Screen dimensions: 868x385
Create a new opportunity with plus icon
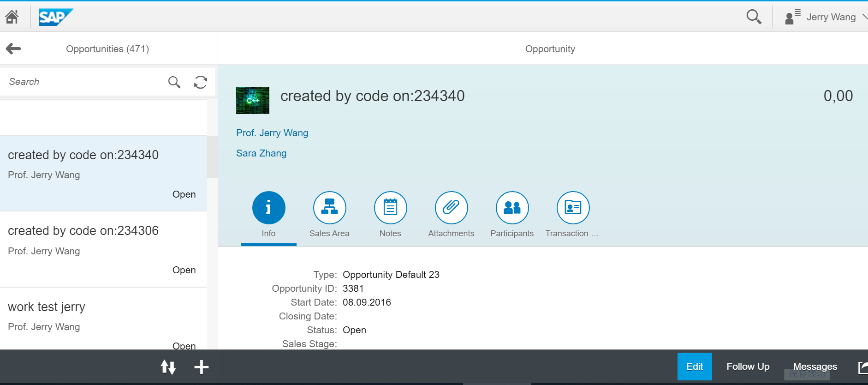pos(201,367)
